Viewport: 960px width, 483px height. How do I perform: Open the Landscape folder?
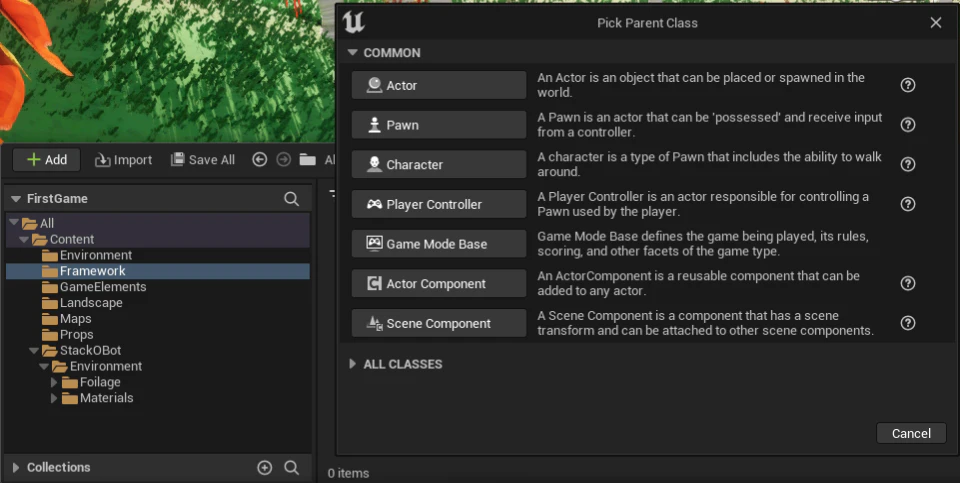click(81, 303)
